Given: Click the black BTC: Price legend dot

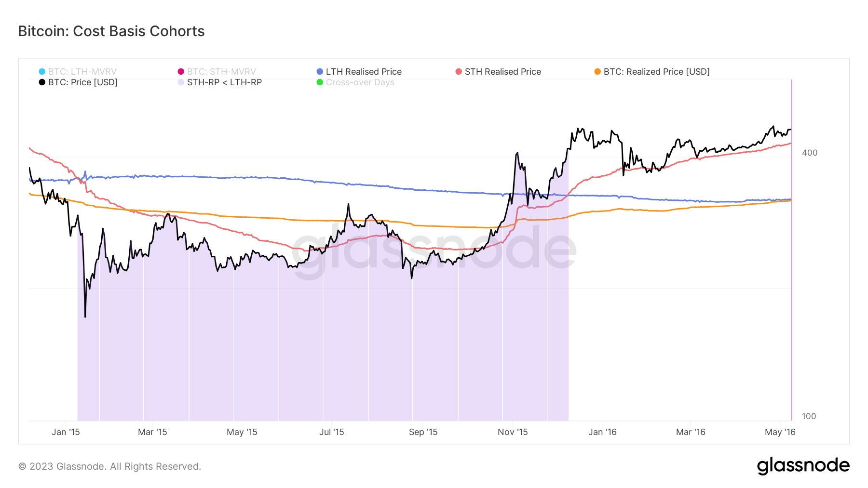Looking at the screenshot, I should point(42,82).
